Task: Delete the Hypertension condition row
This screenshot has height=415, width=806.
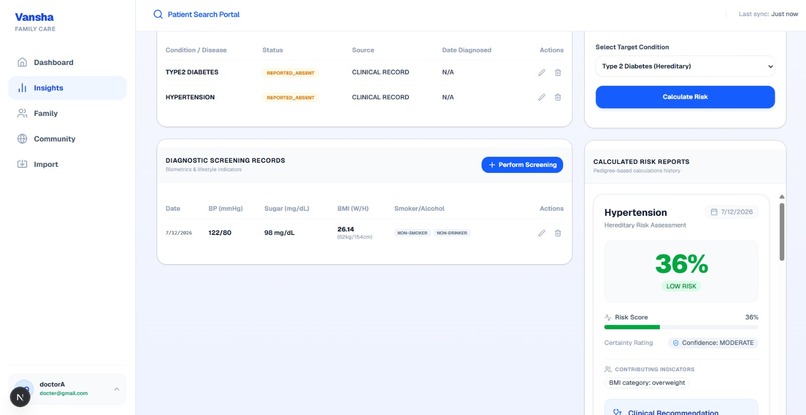Action: [x=558, y=97]
